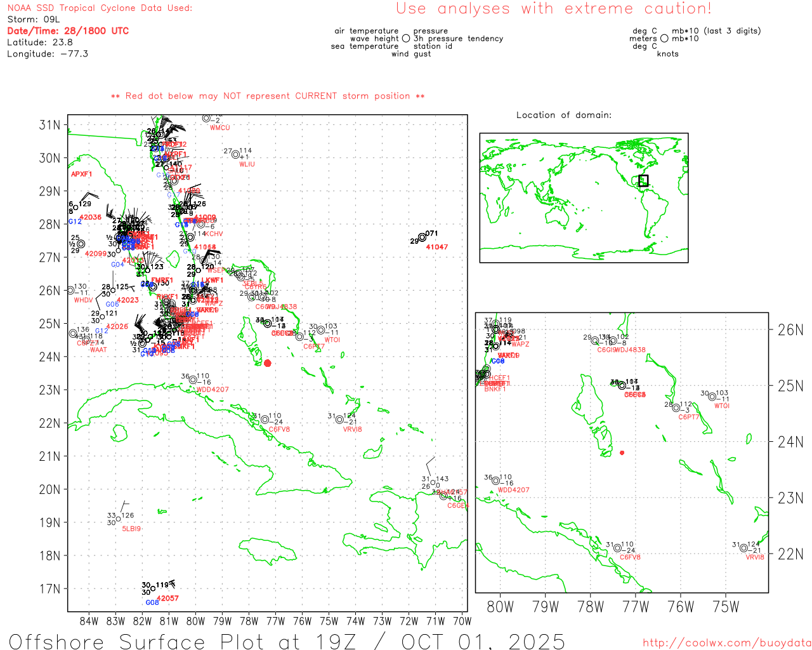The image size is (812, 650).
Task: Click the 31N latitude axis label
Action: click(49, 125)
